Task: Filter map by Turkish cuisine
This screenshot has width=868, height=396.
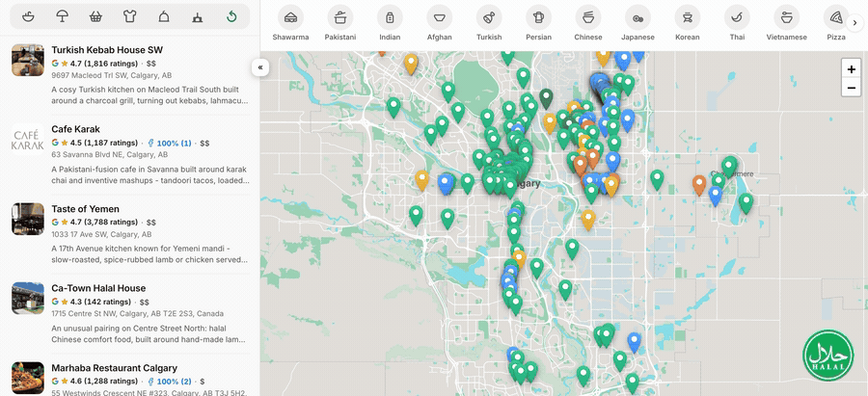Action: click(489, 23)
